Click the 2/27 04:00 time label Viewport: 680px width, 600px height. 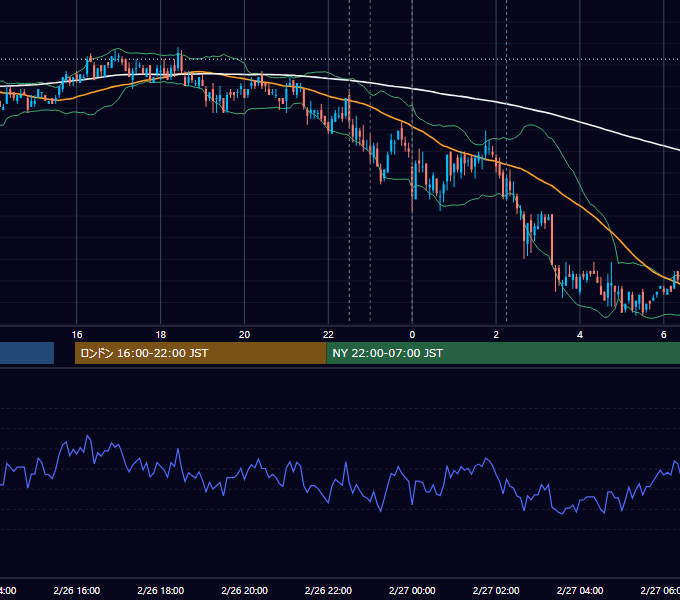pos(580,590)
